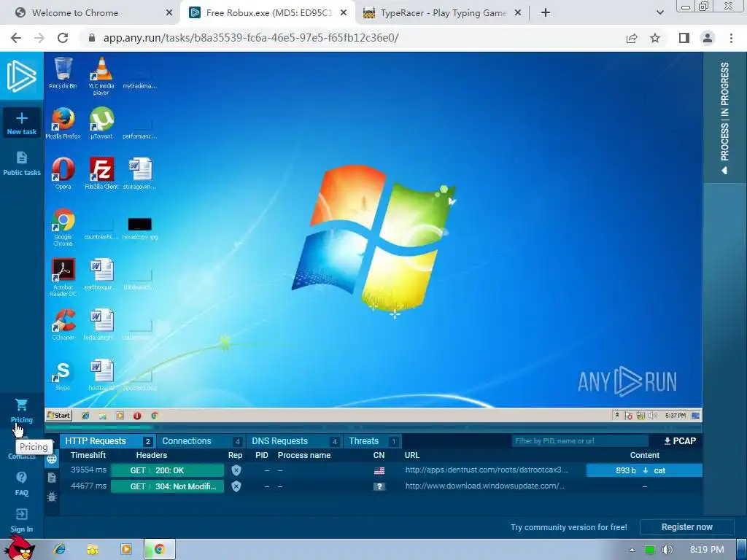Screen dimensions: 747x560
Task: Switch to the DNS Requests tab
Action: tap(294, 441)
